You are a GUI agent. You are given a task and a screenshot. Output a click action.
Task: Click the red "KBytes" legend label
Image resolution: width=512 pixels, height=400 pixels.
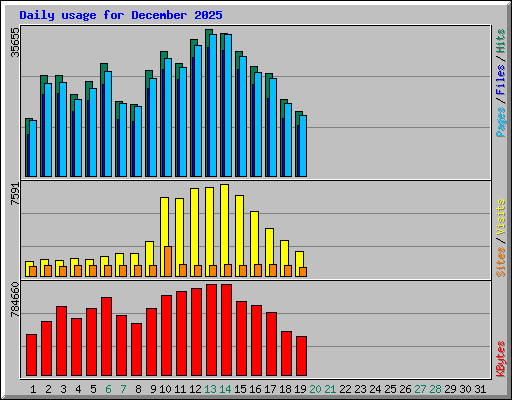coord(500,359)
